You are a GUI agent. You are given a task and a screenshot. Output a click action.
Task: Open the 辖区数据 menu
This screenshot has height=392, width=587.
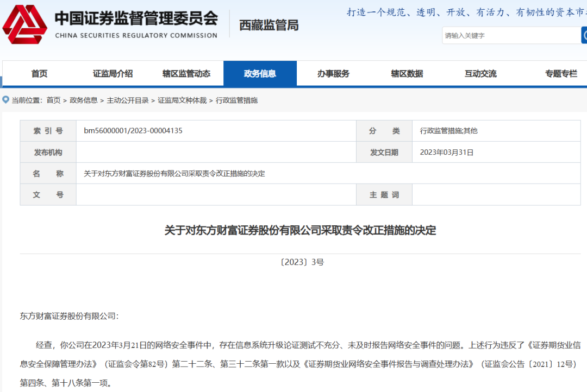click(407, 74)
